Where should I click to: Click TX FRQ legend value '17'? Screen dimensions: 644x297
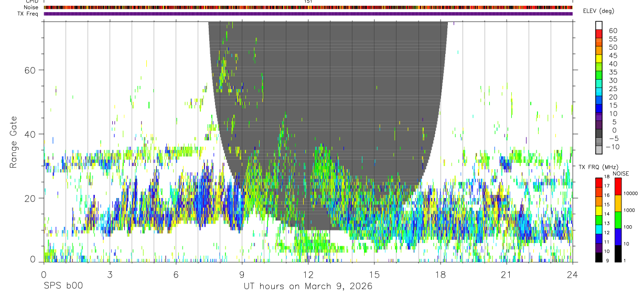coord(606,186)
